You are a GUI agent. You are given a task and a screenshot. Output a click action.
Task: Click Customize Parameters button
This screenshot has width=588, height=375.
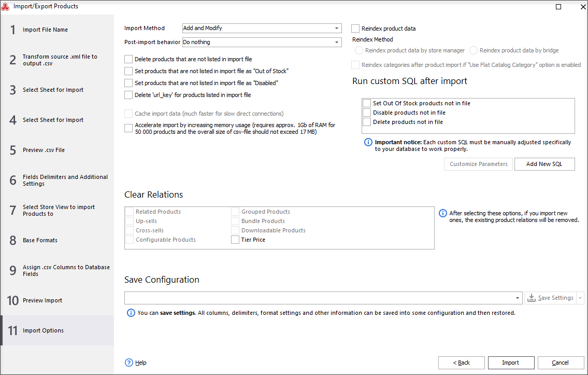pos(478,164)
